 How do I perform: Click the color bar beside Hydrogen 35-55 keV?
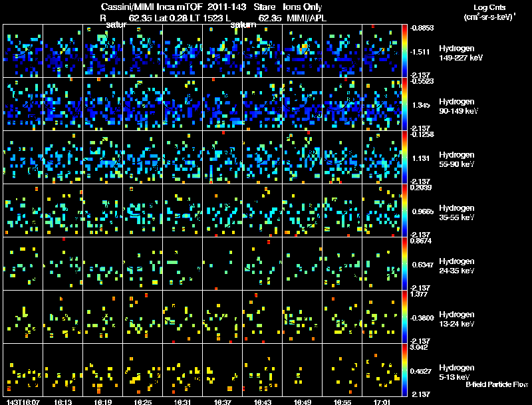(404, 211)
